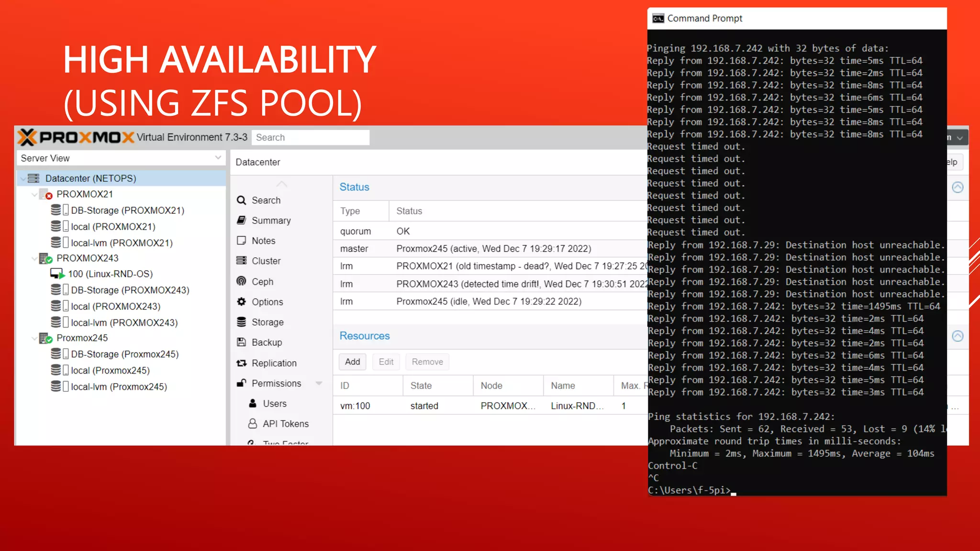
Task: Collapse the Status panel with round toggle
Action: [958, 187]
